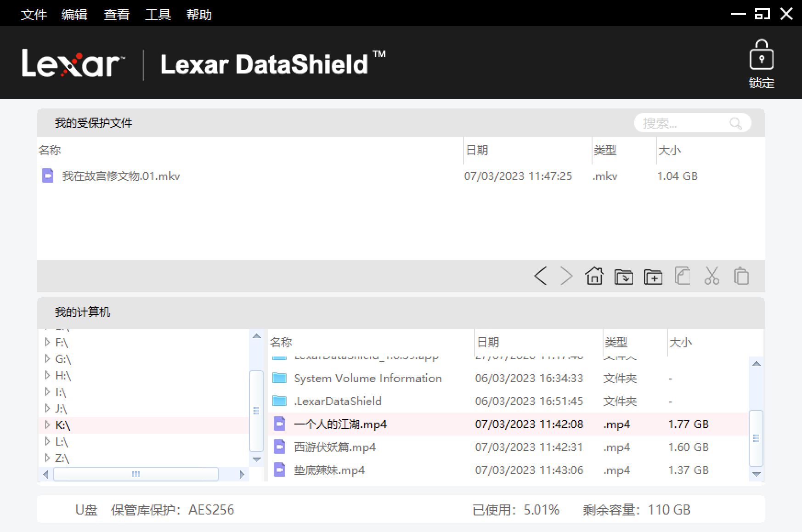Click the folder with down-arrow icon

[x=623, y=277]
